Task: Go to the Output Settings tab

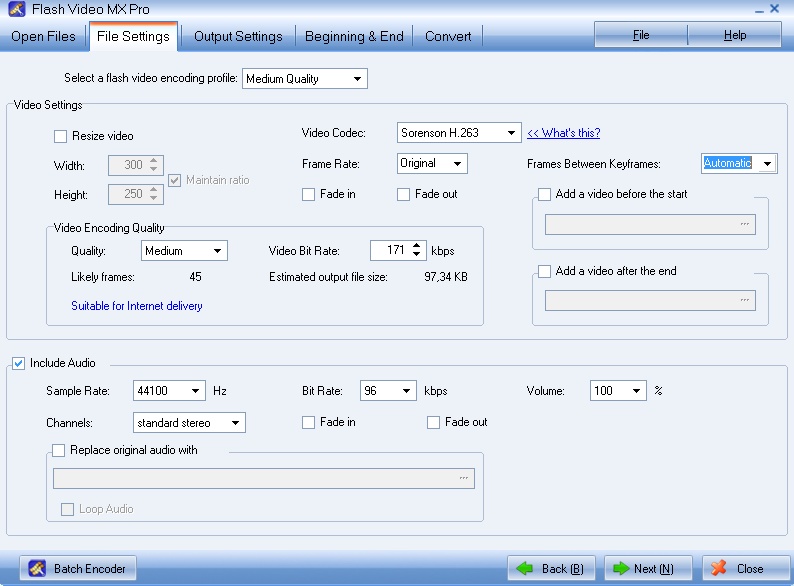Action: 238,36
